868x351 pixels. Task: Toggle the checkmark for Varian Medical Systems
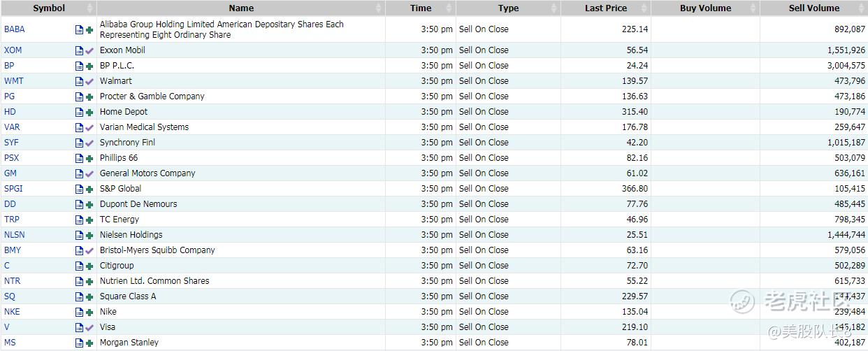coord(89,127)
